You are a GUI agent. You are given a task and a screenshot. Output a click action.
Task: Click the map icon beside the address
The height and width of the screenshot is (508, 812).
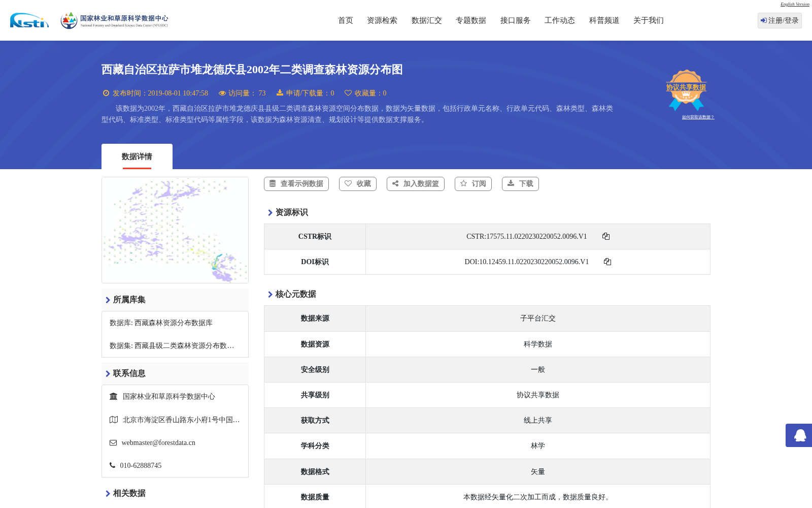(x=114, y=420)
